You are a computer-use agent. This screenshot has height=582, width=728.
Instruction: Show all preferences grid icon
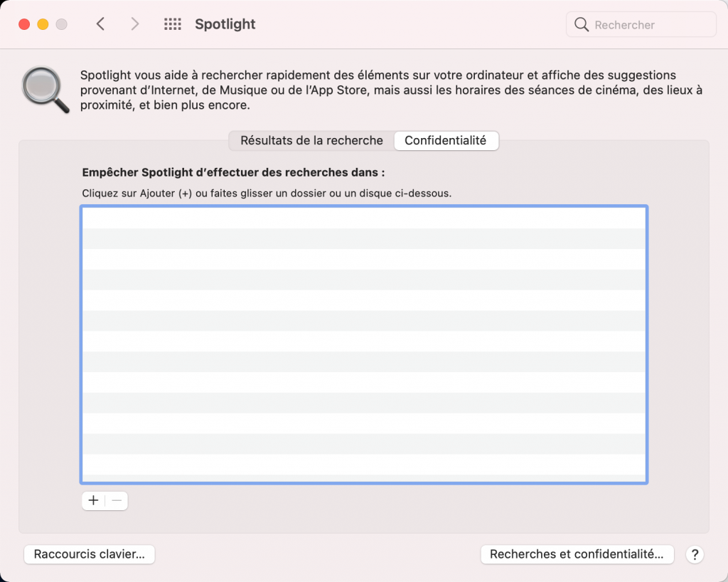pyautogui.click(x=173, y=24)
